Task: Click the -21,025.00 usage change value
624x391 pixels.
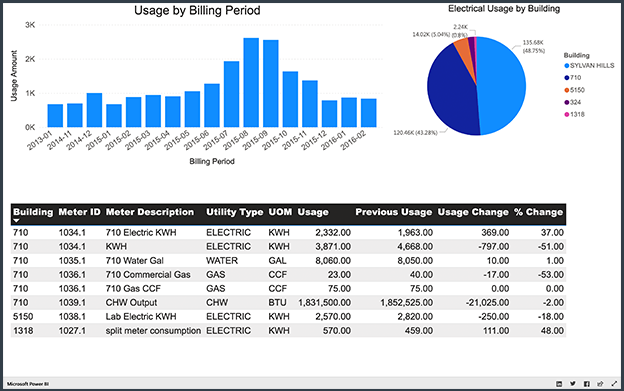Action: click(x=487, y=303)
